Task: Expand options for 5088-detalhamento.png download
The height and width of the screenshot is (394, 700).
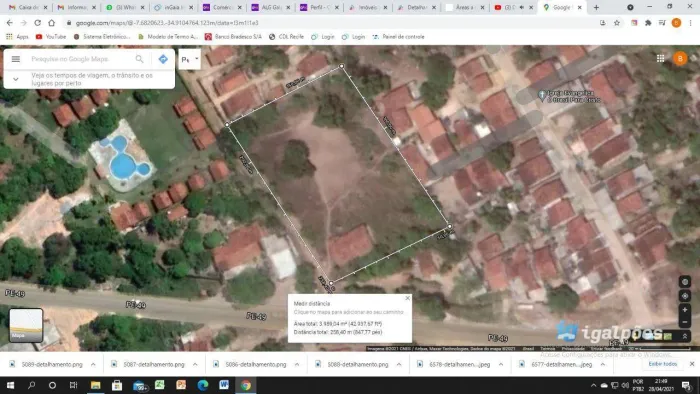Action: (399, 364)
